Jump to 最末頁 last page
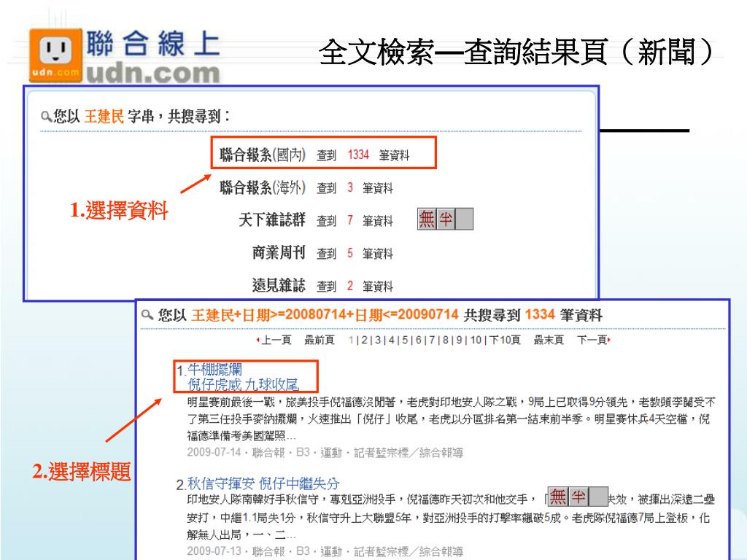Viewport: 747px width, 560px height. tap(549, 340)
